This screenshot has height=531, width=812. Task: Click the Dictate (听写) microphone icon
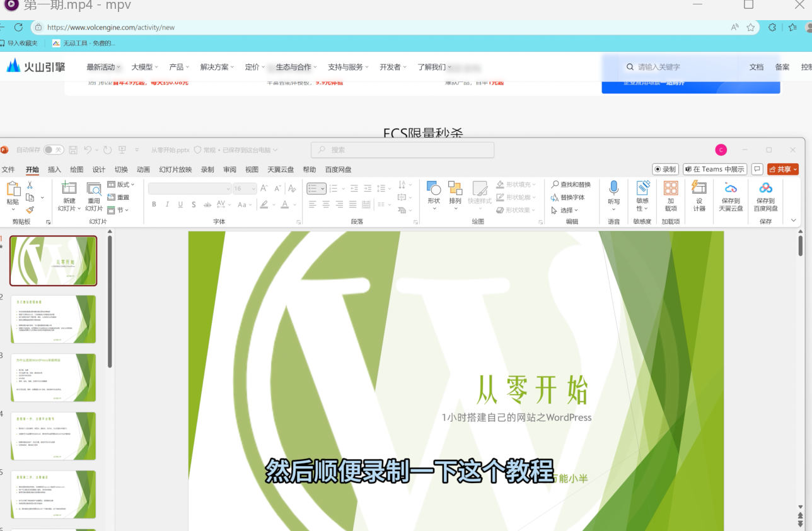pos(613,188)
